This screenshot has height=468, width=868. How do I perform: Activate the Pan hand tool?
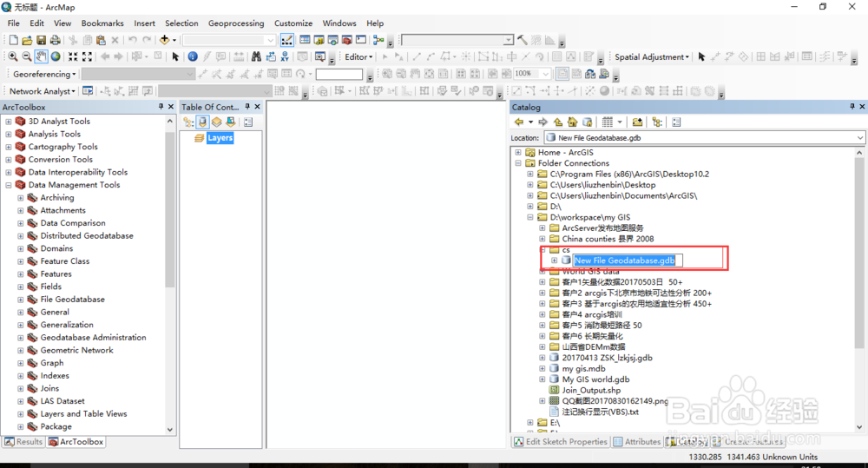[41, 56]
